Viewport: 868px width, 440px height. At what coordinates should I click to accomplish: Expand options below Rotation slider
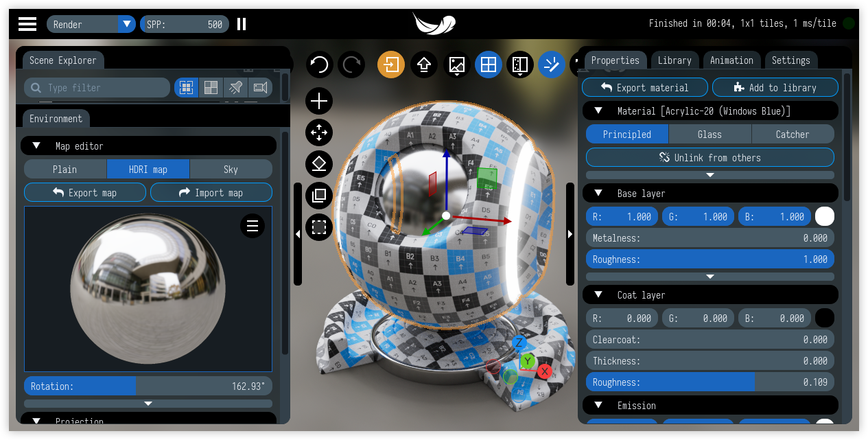coord(148,404)
